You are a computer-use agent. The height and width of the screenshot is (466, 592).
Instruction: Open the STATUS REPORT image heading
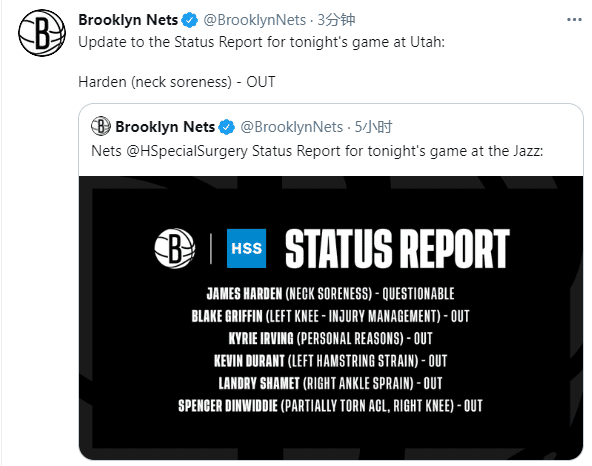tap(397, 248)
